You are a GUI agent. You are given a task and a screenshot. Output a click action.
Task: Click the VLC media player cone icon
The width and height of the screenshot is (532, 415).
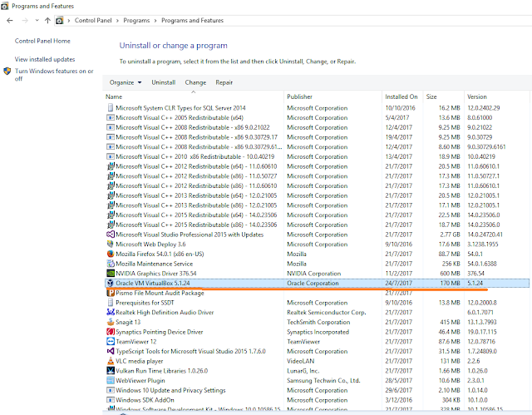pos(111,361)
